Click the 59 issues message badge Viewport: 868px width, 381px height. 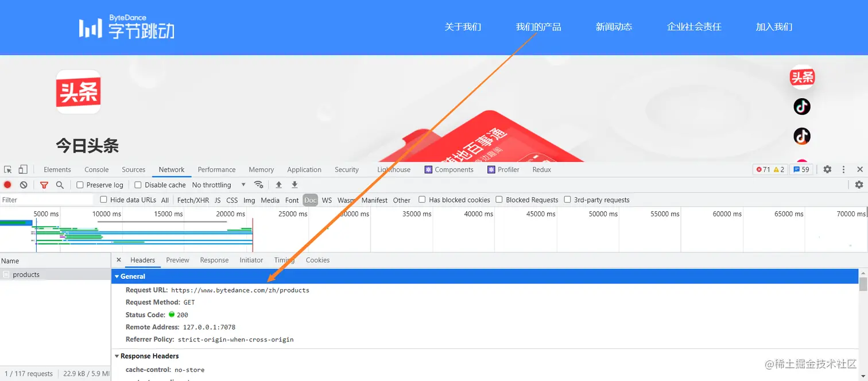801,169
